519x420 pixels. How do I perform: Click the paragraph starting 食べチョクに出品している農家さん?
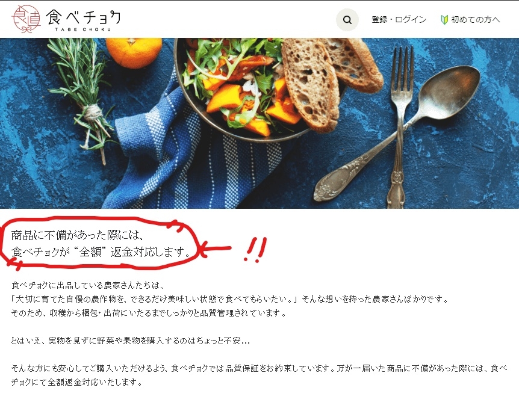230,298
